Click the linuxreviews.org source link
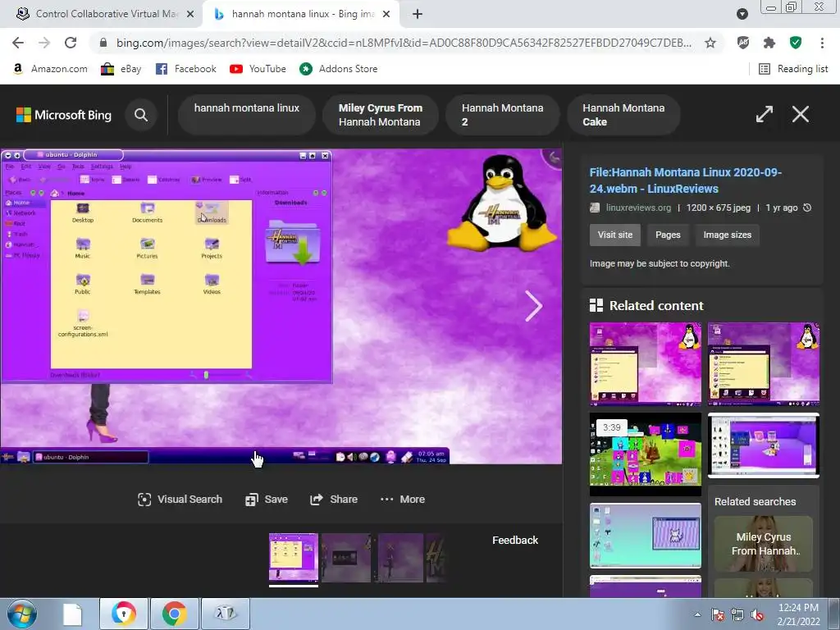840x630 pixels. coord(638,208)
